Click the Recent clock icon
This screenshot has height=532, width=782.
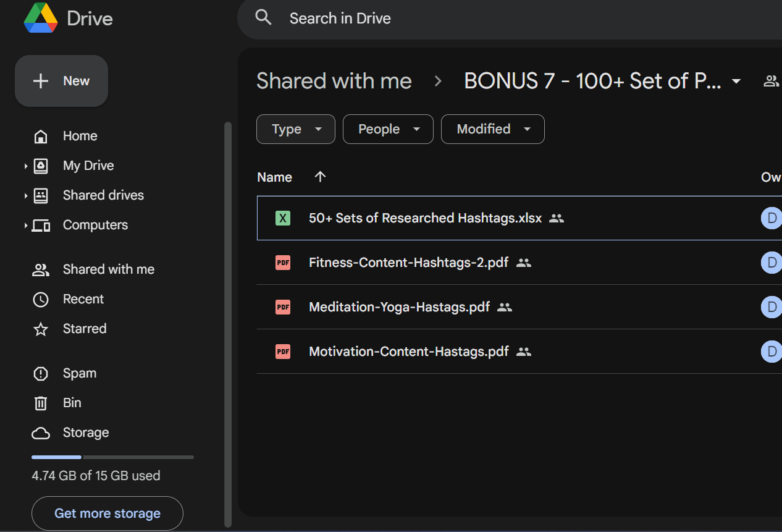[x=41, y=299]
